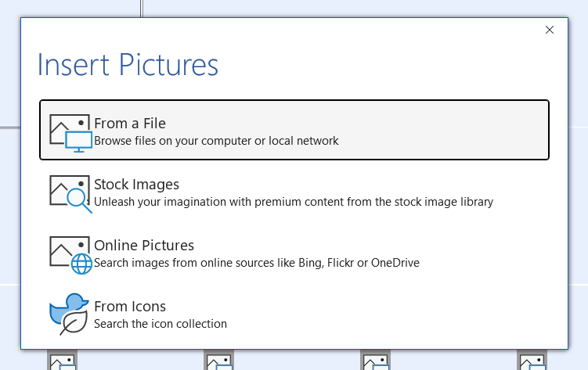Close the Insert Pictures dialog
This screenshot has height=370, width=588.
[550, 30]
